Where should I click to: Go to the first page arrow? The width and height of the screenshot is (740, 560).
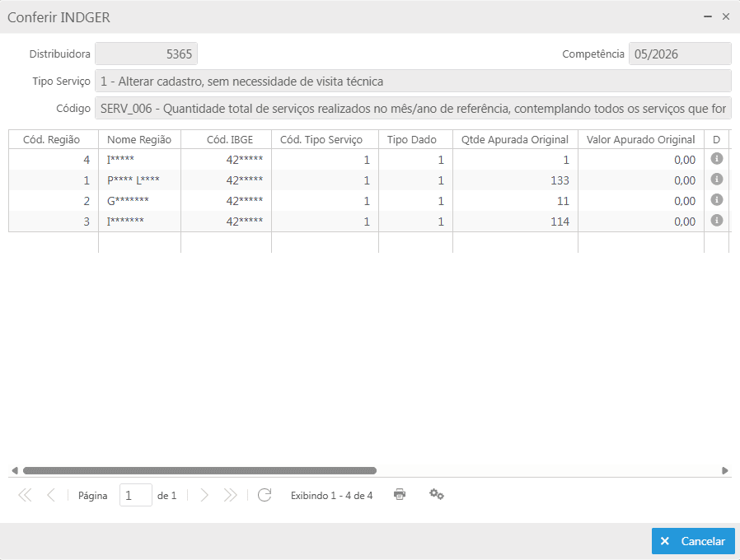25,495
